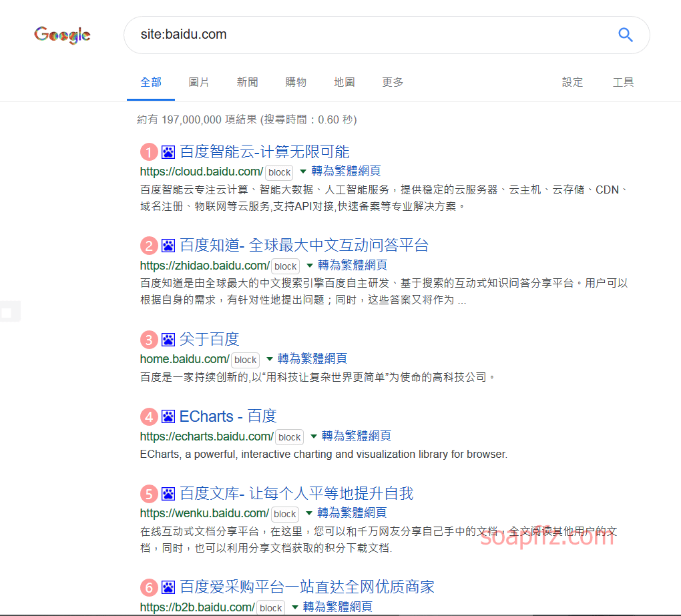Click 轉為繁體網頁 for zhidao.baidu.com result
Viewport: 681px width, 616px height.
(353, 265)
